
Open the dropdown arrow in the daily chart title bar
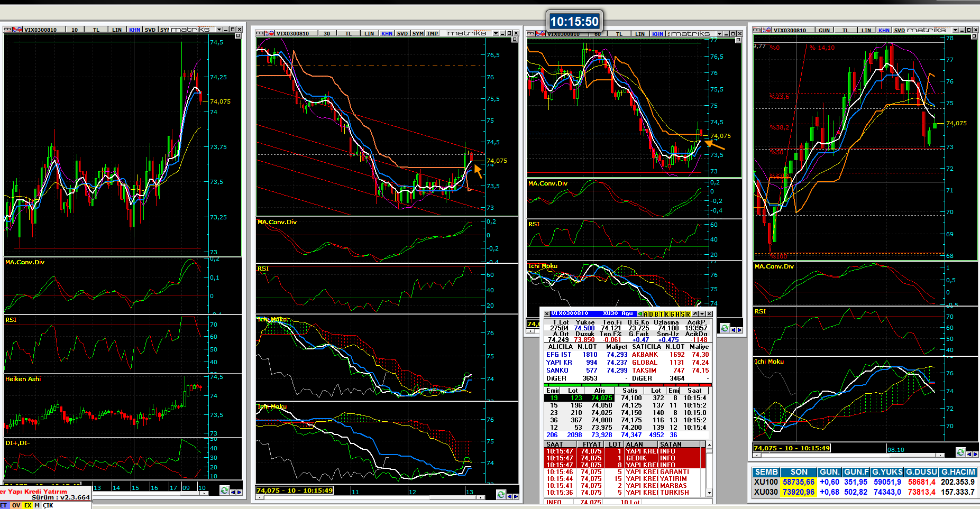[955, 30]
